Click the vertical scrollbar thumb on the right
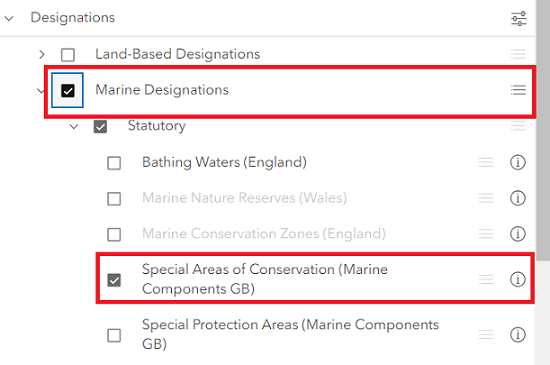550x365 pixels. point(543,130)
